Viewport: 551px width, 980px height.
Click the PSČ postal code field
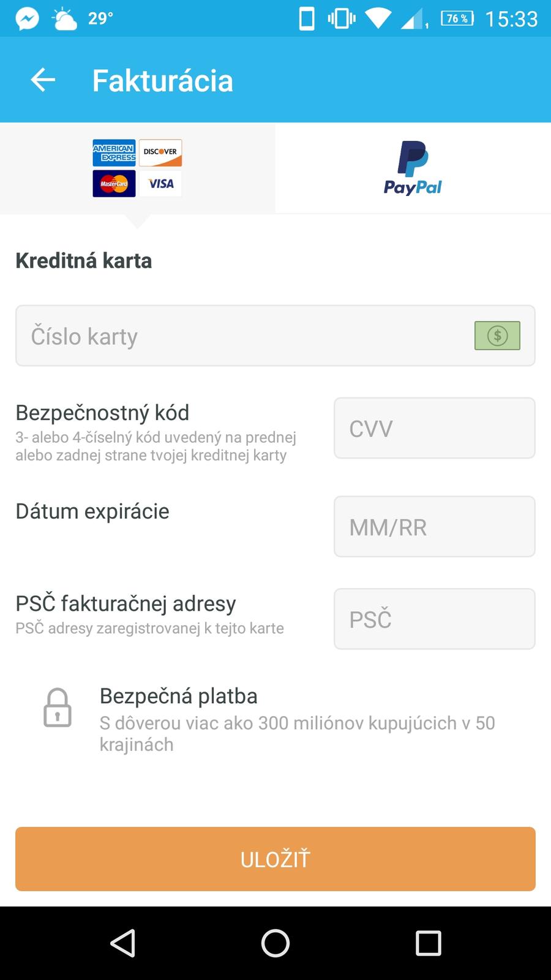click(x=434, y=619)
